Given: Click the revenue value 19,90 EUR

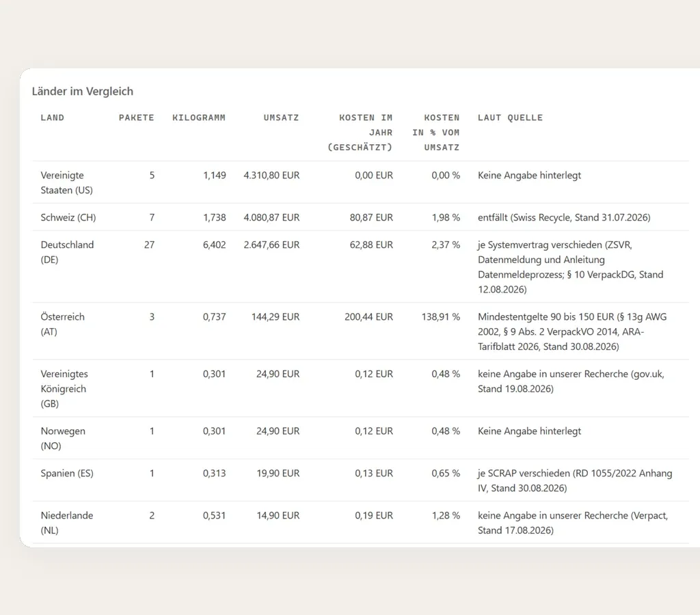Looking at the screenshot, I should pos(278,473).
